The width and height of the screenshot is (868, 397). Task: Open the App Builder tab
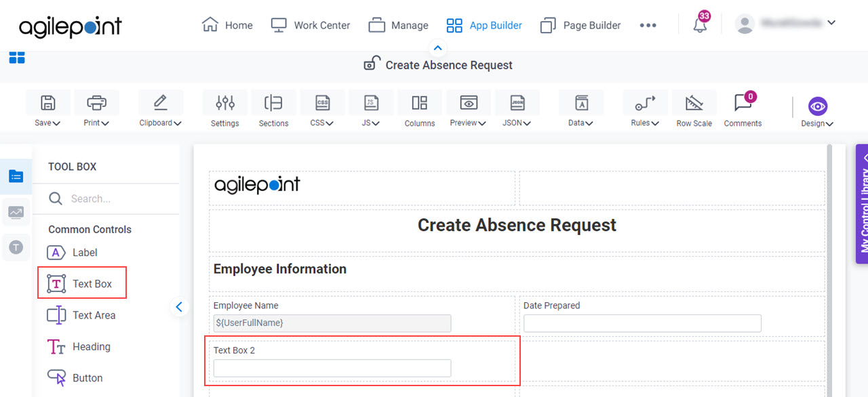484,25
